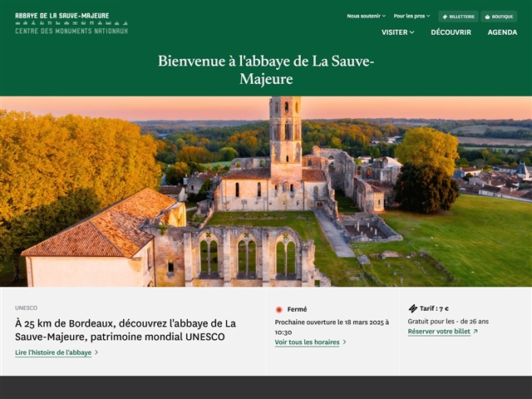Open the Découvrir menu item

[x=451, y=32]
